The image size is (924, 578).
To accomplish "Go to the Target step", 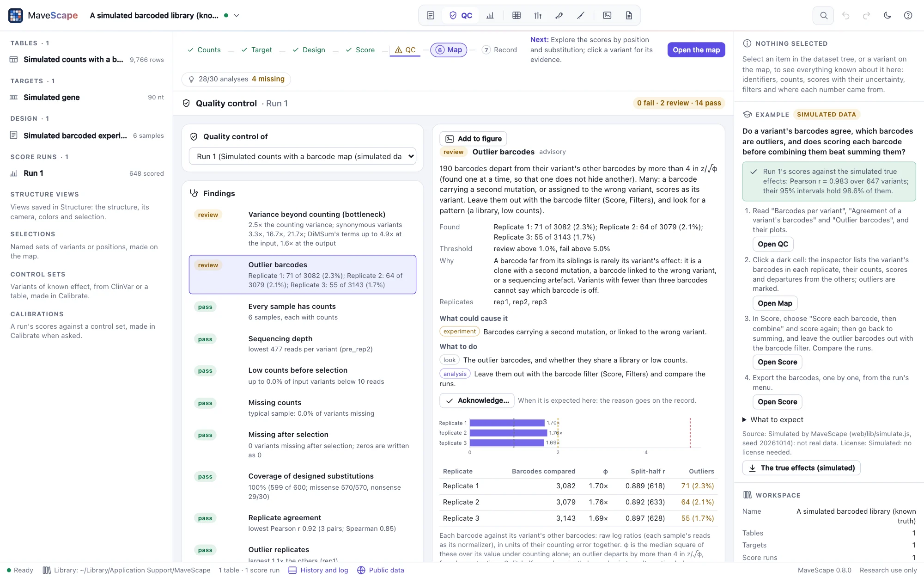I will 256,50.
